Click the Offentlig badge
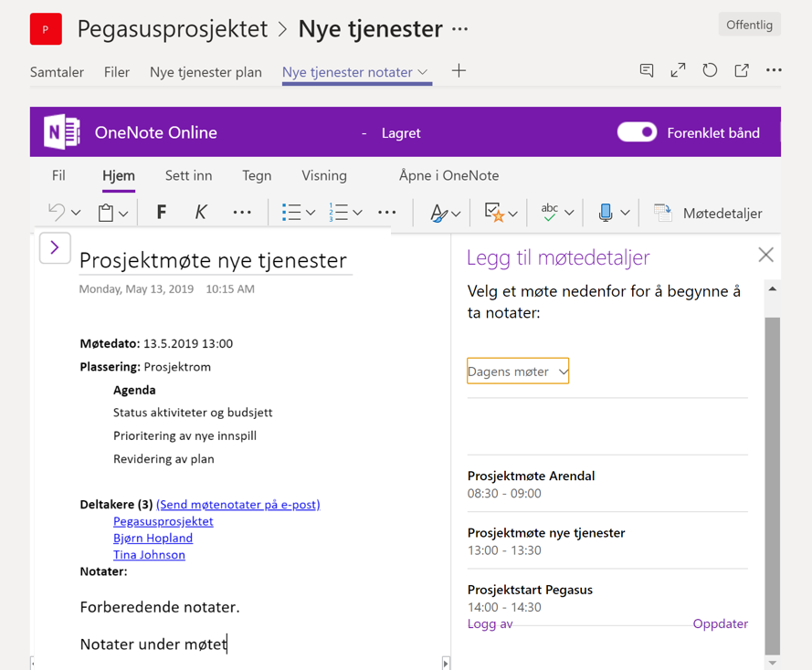This screenshot has height=670, width=812. click(749, 25)
